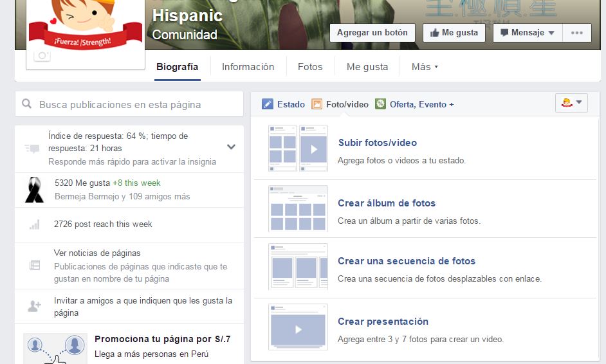
Task: Open the Fotos tab
Action: [x=310, y=67]
